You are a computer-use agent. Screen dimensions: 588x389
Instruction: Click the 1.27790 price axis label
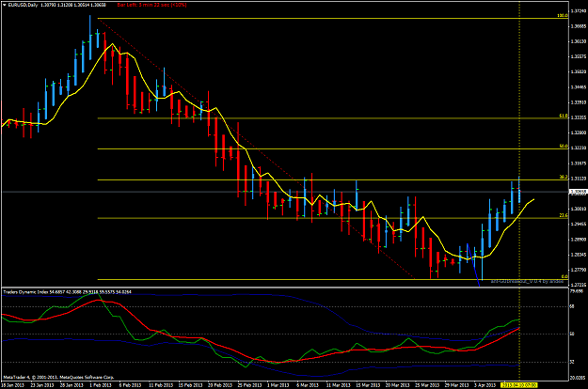point(578,270)
